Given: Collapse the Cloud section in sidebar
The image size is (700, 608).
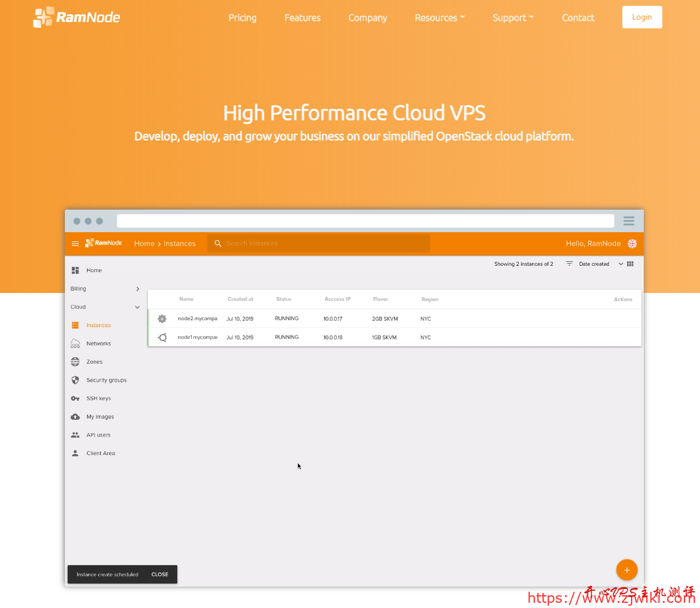Looking at the screenshot, I should coord(137,307).
